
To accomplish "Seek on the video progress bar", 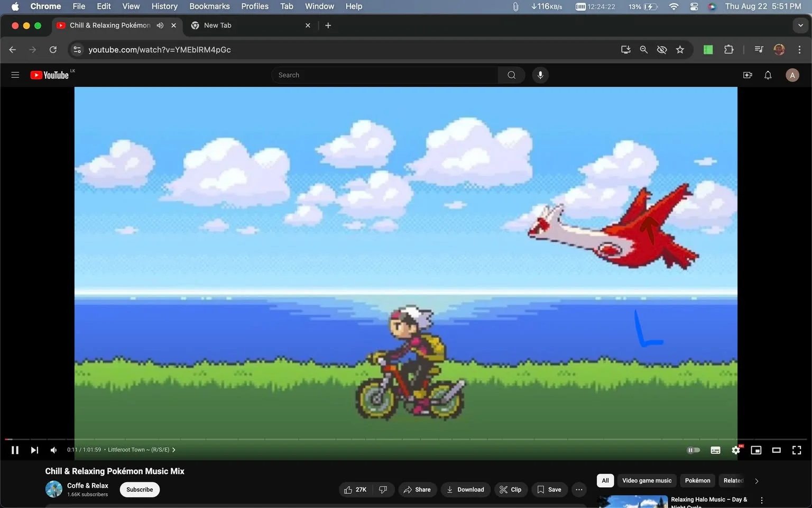I will tap(406, 439).
